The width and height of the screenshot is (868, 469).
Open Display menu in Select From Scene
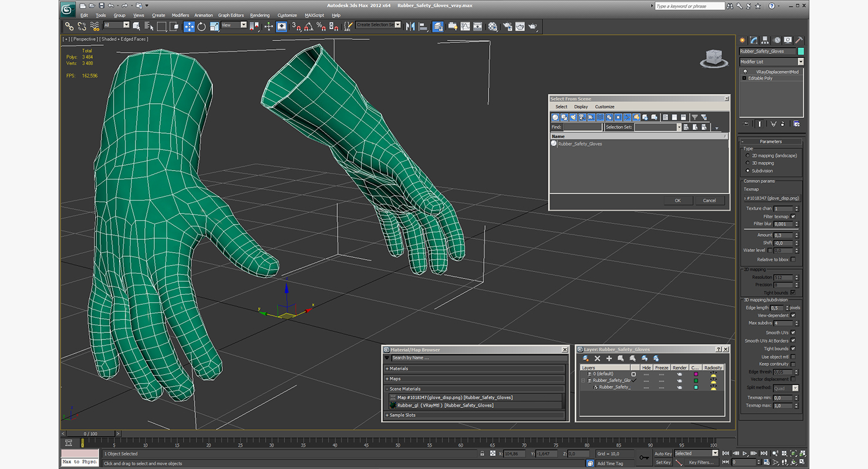click(x=581, y=107)
